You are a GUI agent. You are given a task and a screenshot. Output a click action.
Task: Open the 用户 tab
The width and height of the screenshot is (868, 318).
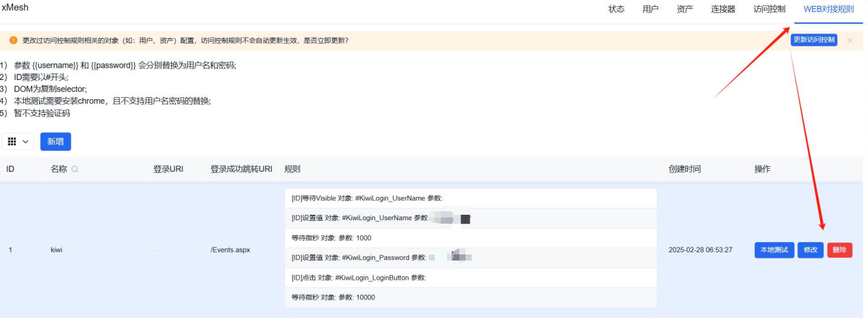coord(650,10)
